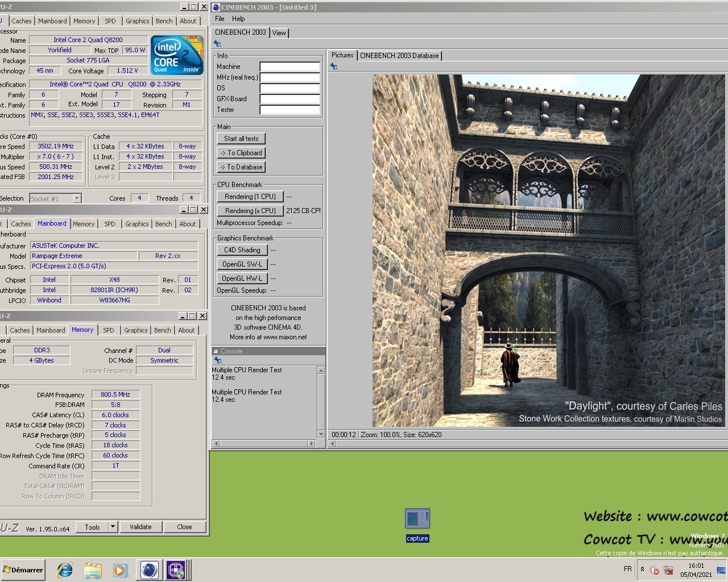Click the monitor icon beside the clock
The height and width of the screenshot is (582, 728).
[721, 570]
